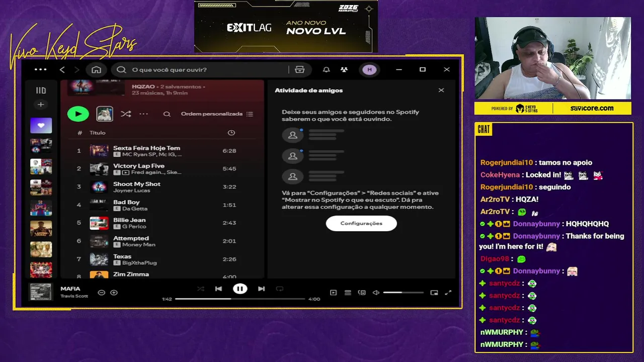Open artist link Joyner Lucas
Image resolution: width=644 pixels, height=362 pixels.
(x=131, y=191)
